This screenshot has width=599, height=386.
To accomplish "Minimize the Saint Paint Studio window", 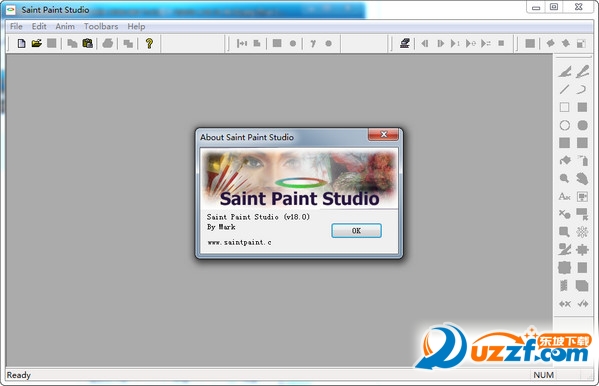I will pyautogui.click(x=536, y=7).
